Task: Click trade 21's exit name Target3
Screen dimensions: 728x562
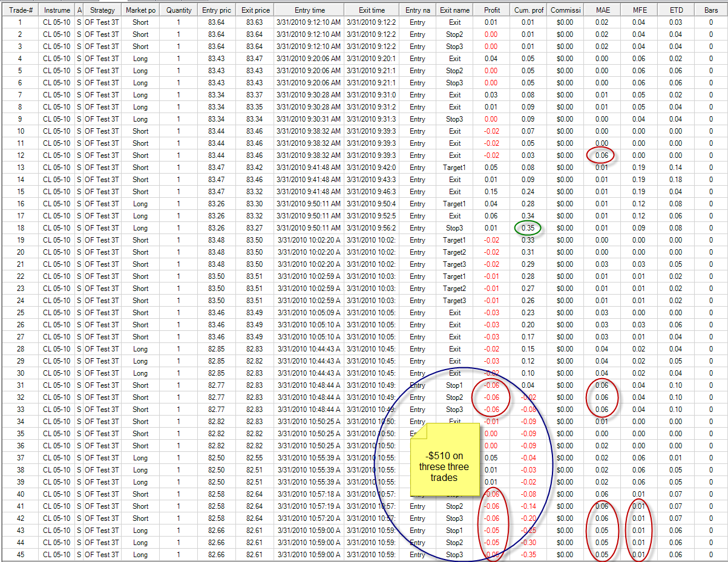Action: [x=454, y=264]
